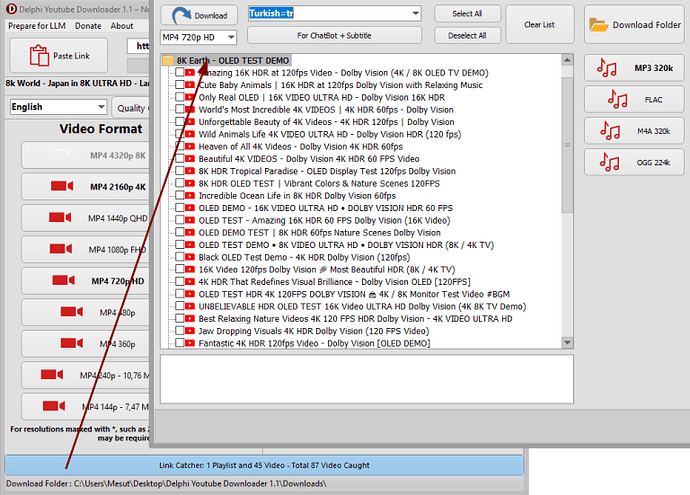Viewport: 690px width, 495px height.
Task: Click the camera icon for MP4 1440p QHD
Action: pyautogui.click(x=60, y=217)
